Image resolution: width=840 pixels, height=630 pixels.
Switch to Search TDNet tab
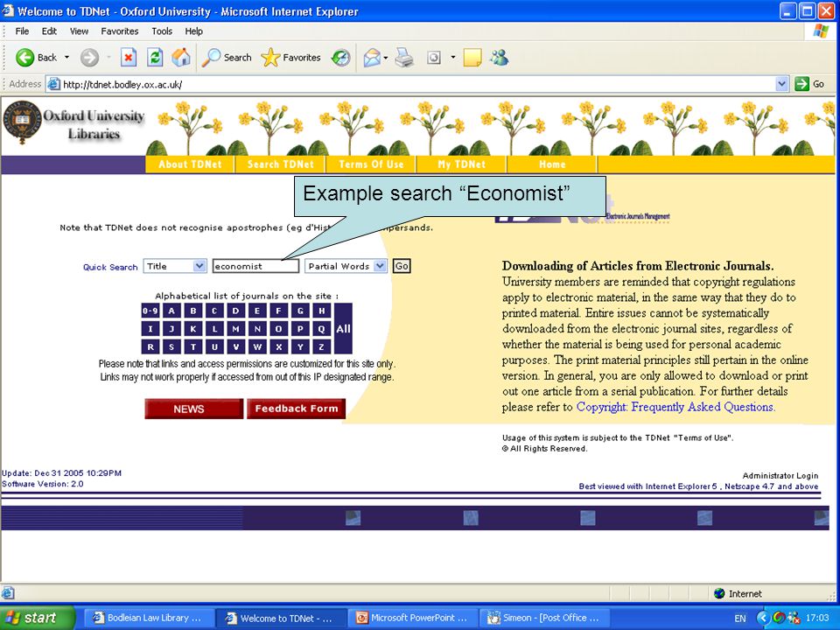coord(280,164)
